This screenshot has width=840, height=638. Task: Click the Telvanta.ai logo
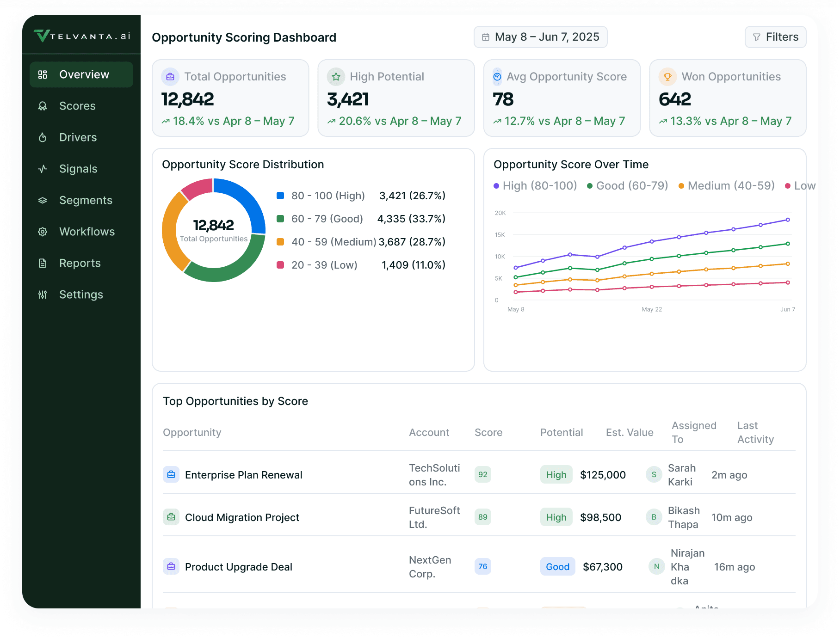(x=82, y=36)
